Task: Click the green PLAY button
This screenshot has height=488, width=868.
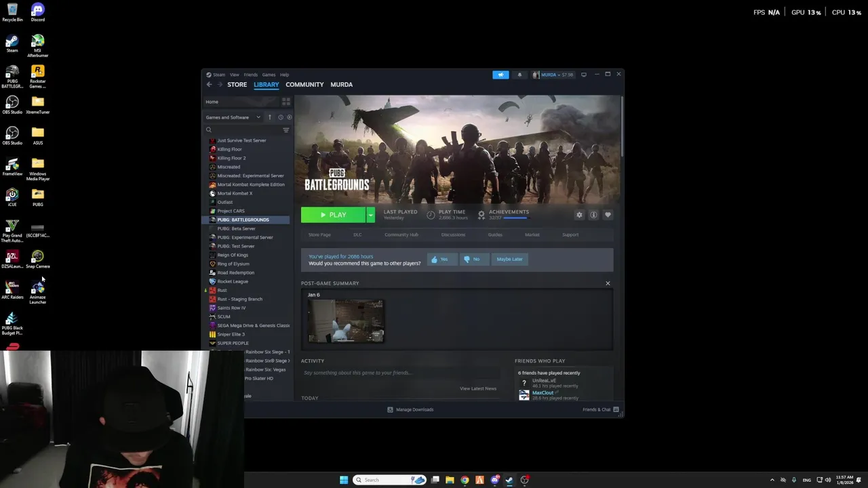Action: [x=333, y=215]
